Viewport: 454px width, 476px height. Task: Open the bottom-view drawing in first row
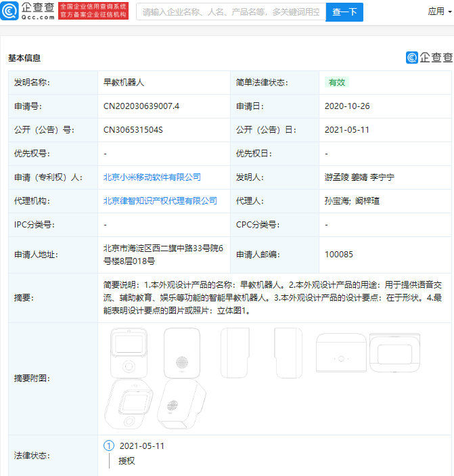tap(396, 353)
